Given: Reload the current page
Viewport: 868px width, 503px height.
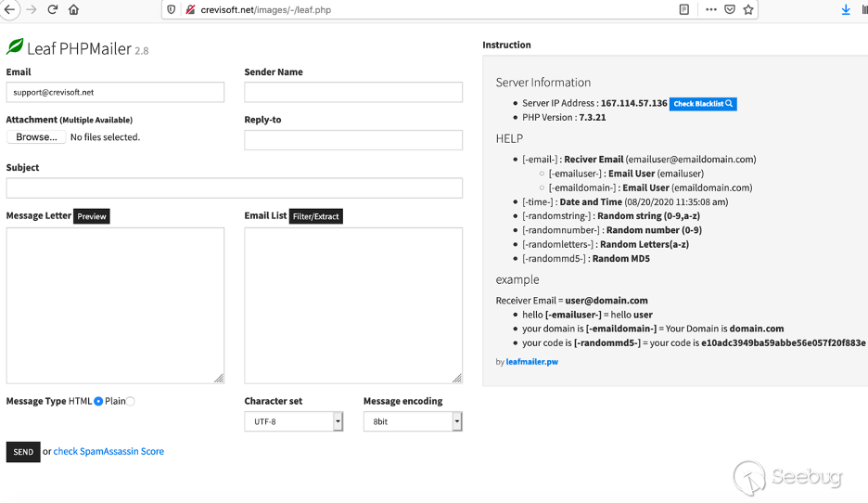Looking at the screenshot, I should 52,9.
